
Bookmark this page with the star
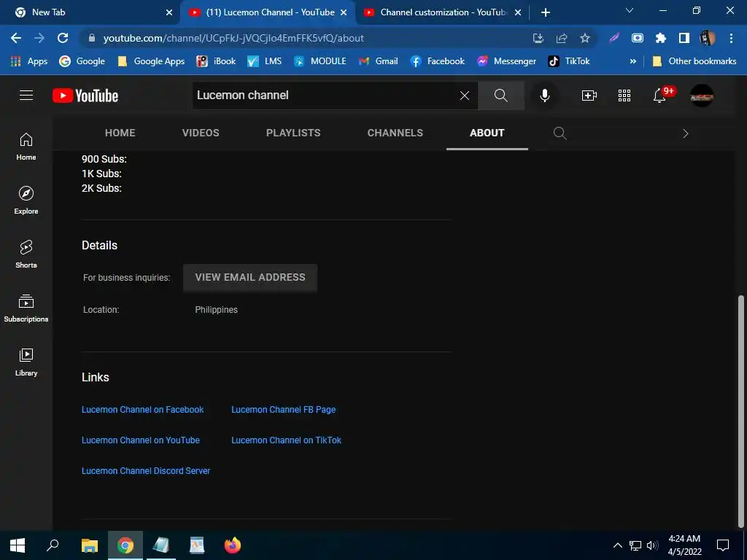(585, 38)
